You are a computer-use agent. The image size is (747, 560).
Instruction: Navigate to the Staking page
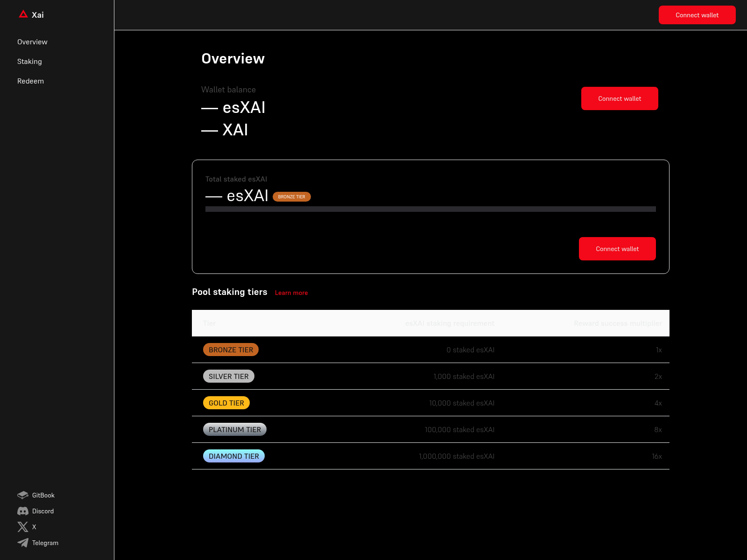click(x=29, y=61)
